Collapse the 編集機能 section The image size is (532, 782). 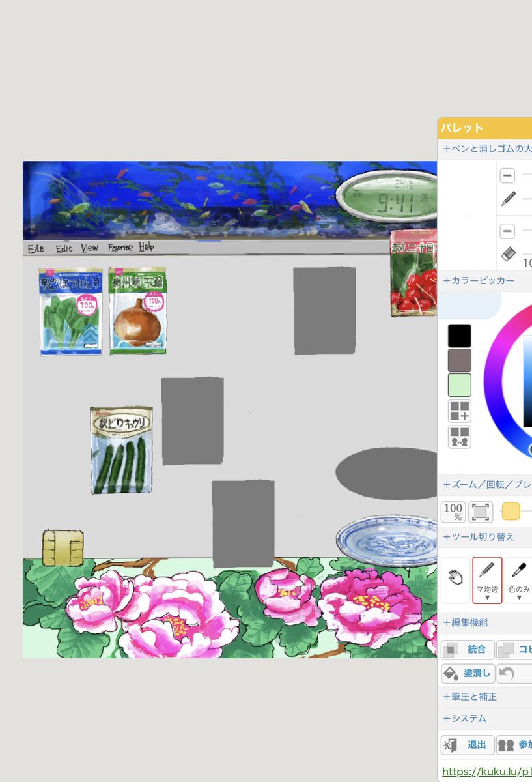pyautogui.click(x=465, y=623)
